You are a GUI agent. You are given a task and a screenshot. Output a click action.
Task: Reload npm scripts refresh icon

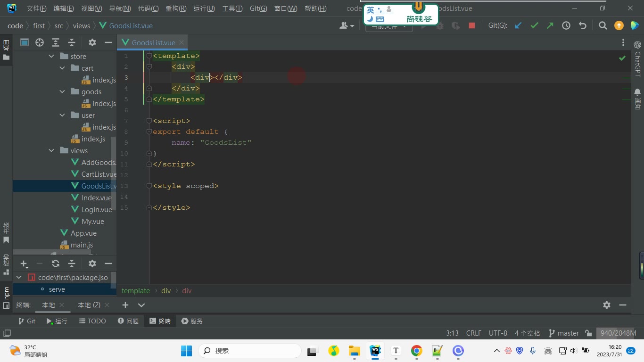click(x=56, y=264)
